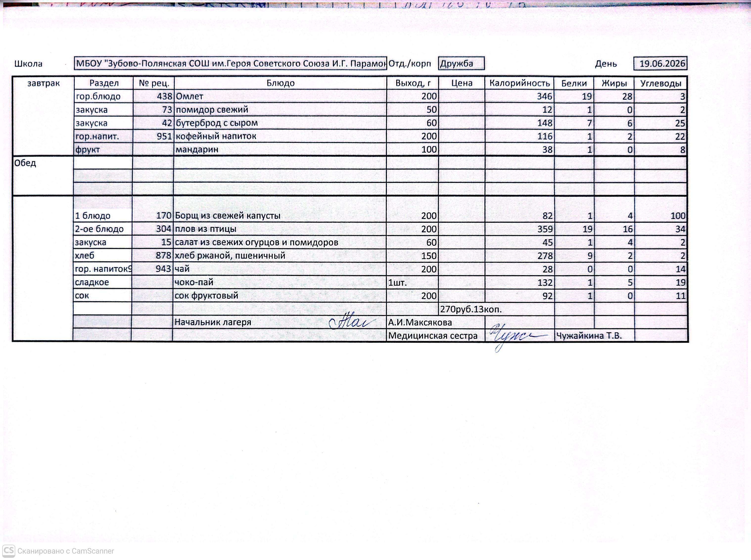Click the Дружба department field

(461, 63)
